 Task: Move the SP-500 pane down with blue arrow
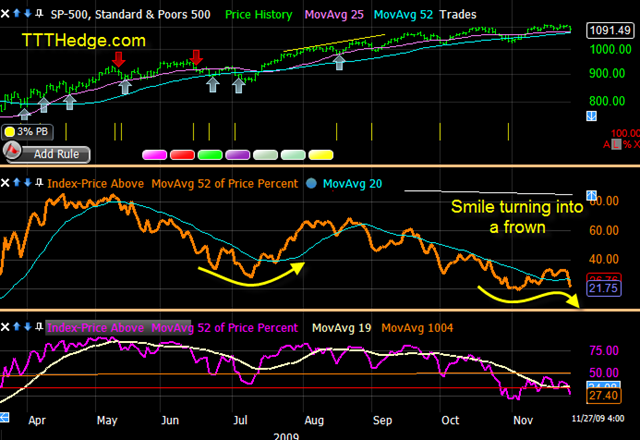pyautogui.click(x=27, y=13)
